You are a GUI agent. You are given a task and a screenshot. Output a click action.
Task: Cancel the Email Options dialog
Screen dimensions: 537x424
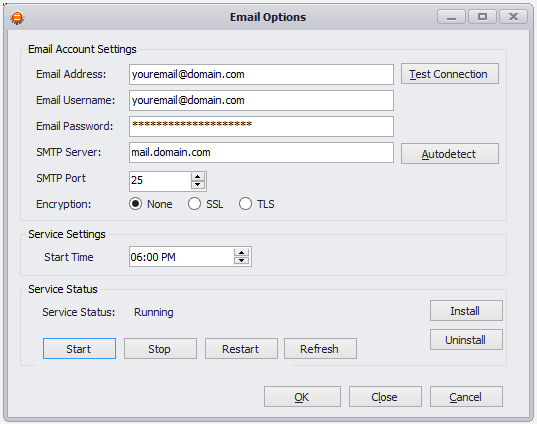coord(466,397)
